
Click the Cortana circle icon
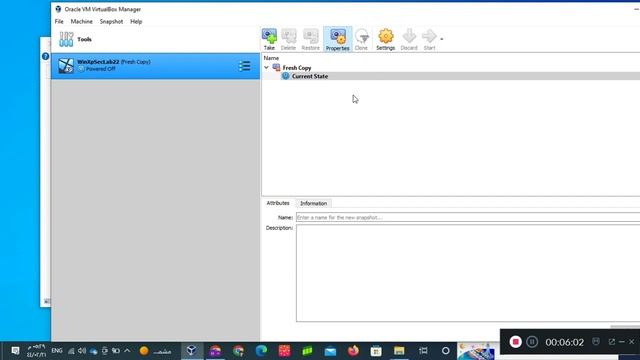(445, 351)
